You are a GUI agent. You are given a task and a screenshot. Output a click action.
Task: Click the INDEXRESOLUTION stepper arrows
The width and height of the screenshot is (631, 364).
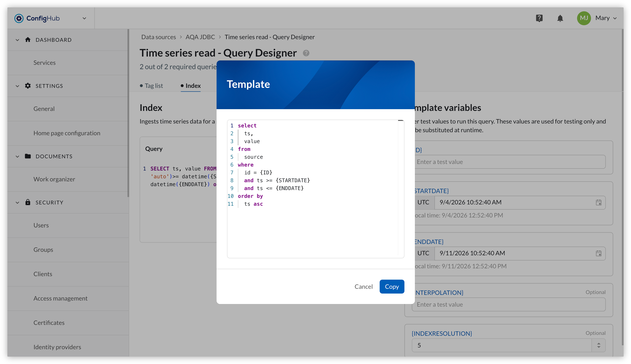coord(599,345)
